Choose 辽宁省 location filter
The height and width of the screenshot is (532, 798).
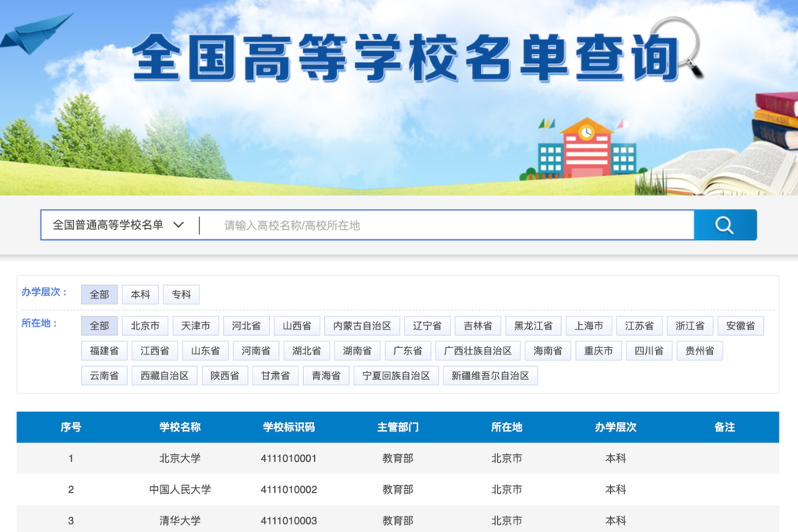[x=427, y=326]
